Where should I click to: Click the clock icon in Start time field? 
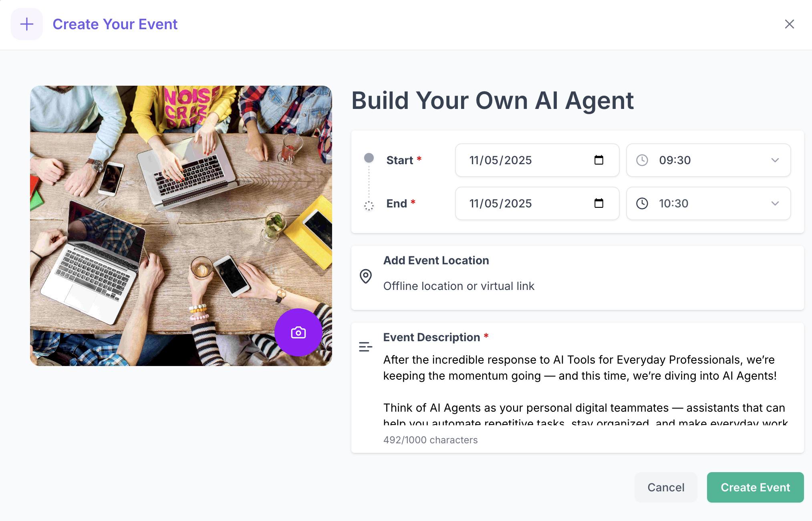(642, 160)
